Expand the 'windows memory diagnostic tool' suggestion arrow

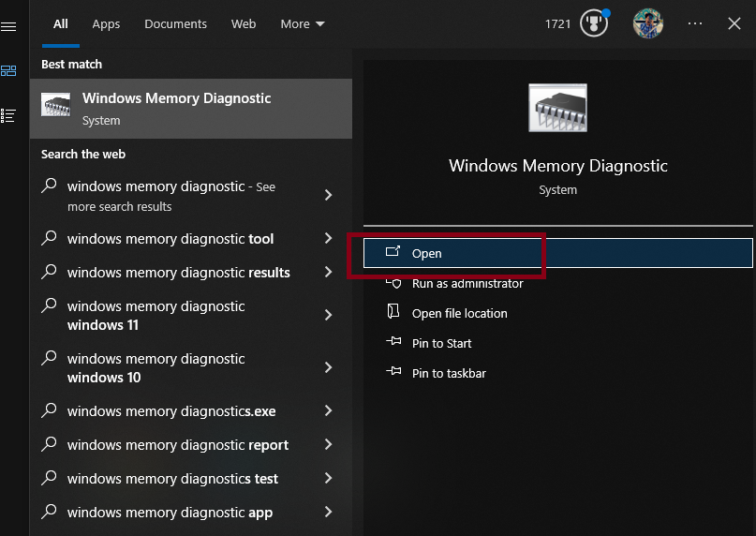tap(328, 239)
